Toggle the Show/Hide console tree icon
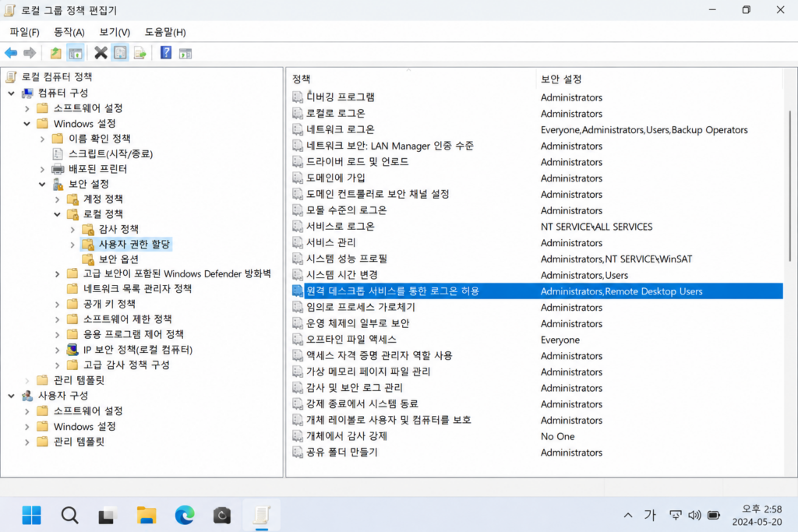This screenshot has width=798, height=532. (x=76, y=53)
